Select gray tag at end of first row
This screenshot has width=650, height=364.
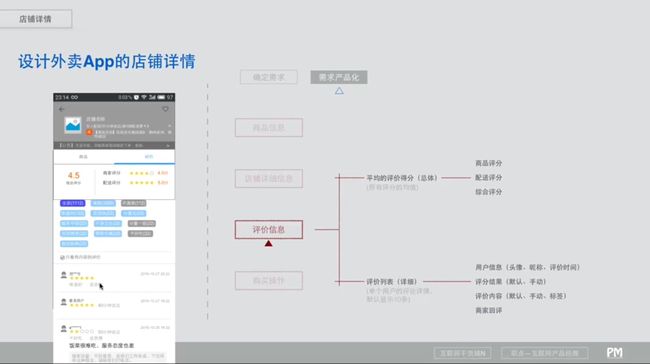[133, 203]
